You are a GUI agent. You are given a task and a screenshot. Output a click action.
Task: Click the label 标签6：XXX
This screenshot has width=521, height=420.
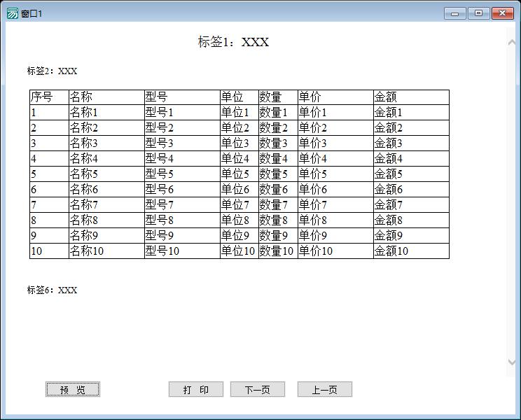52,290
